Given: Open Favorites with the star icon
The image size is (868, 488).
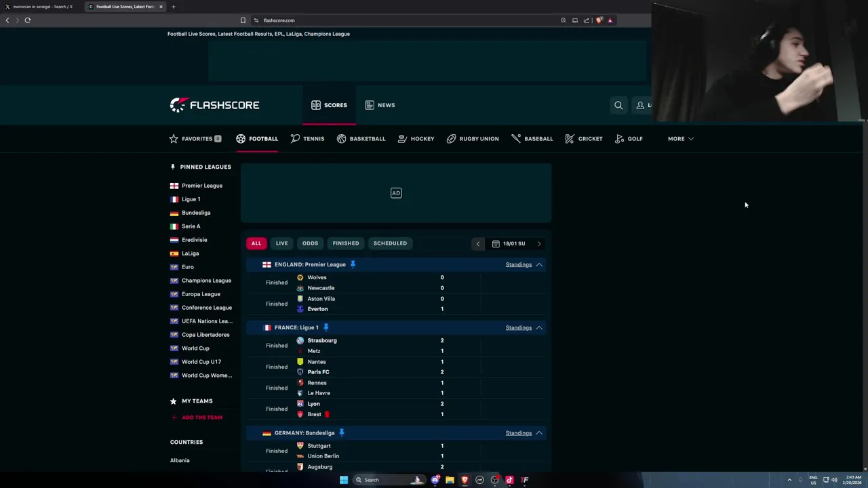Looking at the screenshot, I should click(x=195, y=138).
